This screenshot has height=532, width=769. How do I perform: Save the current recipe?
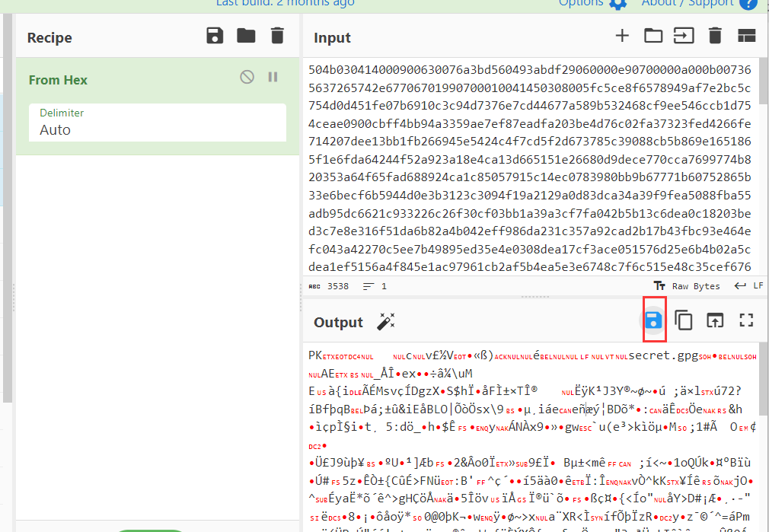215,36
